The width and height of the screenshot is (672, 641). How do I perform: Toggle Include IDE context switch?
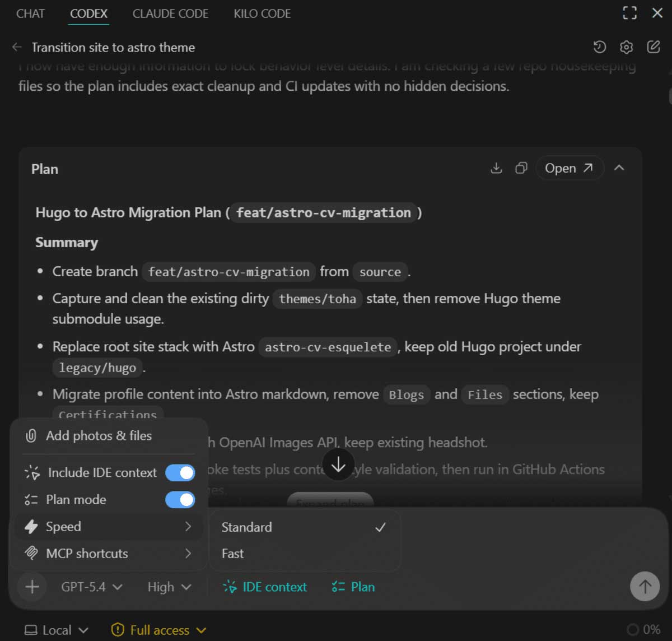[180, 472]
